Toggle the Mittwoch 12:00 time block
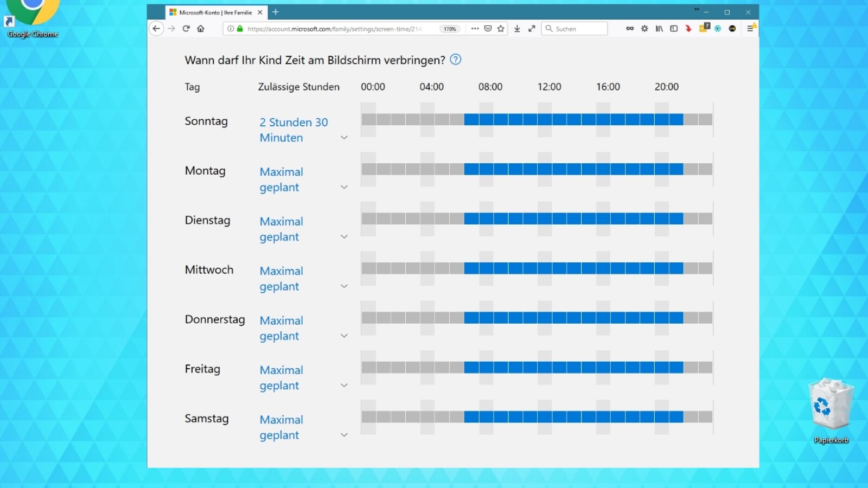Screen dimensions: 868x488 [545, 268]
